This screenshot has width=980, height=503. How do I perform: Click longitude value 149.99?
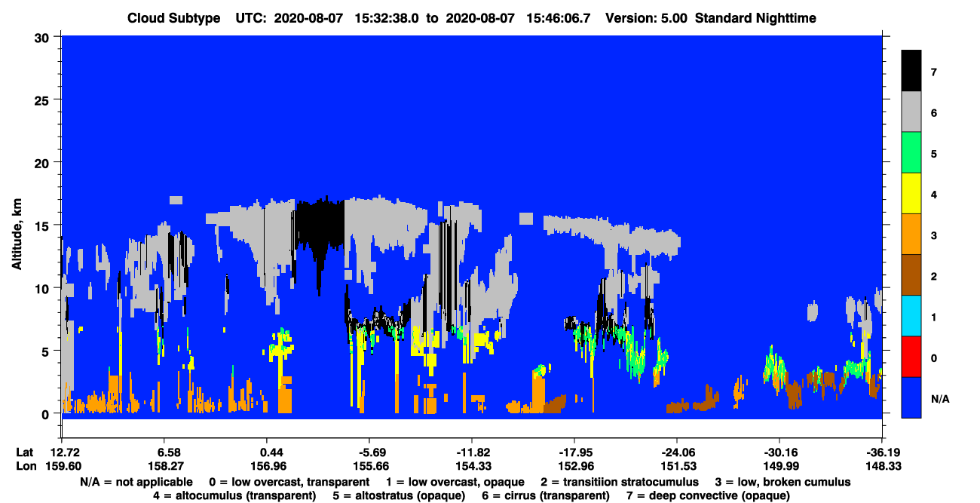click(779, 467)
